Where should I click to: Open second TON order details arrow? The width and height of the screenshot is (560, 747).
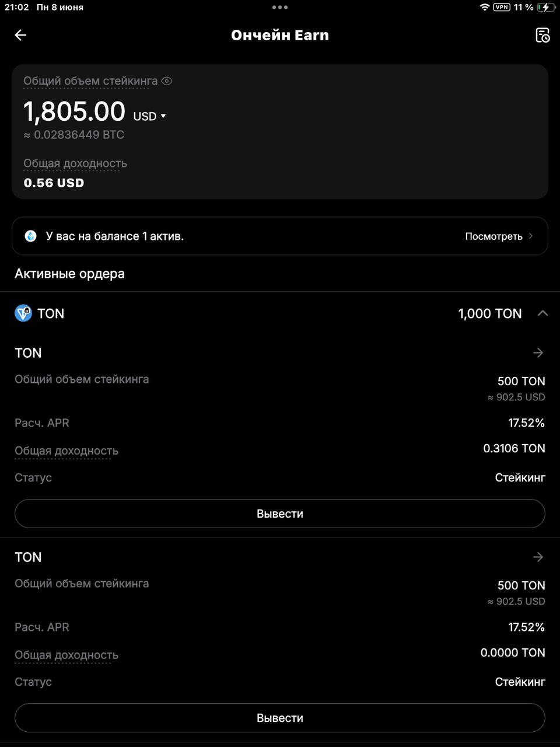pos(538,557)
